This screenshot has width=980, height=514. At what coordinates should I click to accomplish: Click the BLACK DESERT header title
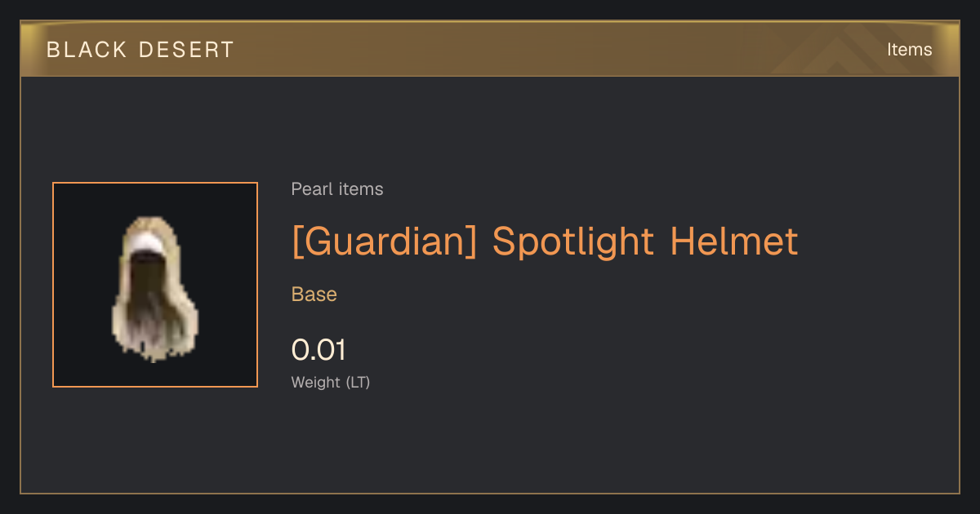(x=140, y=50)
